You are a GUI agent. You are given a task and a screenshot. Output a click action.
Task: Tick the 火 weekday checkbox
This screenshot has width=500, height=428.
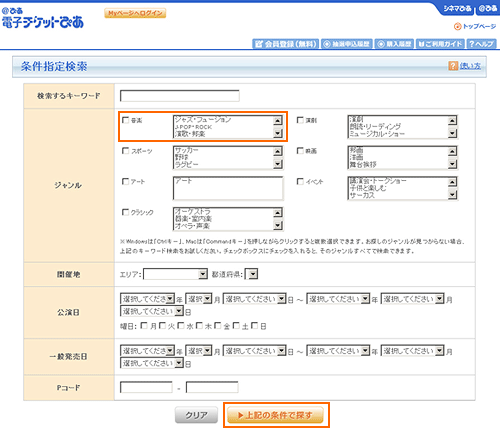[163, 325]
